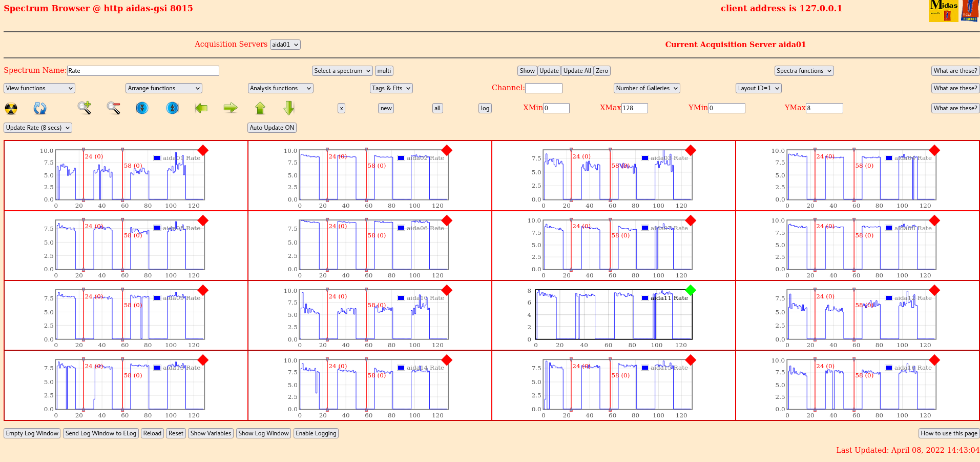Click the zoom out magnifier icon
Viewport: 980px width, 462px height.
(x=113, y=108)
